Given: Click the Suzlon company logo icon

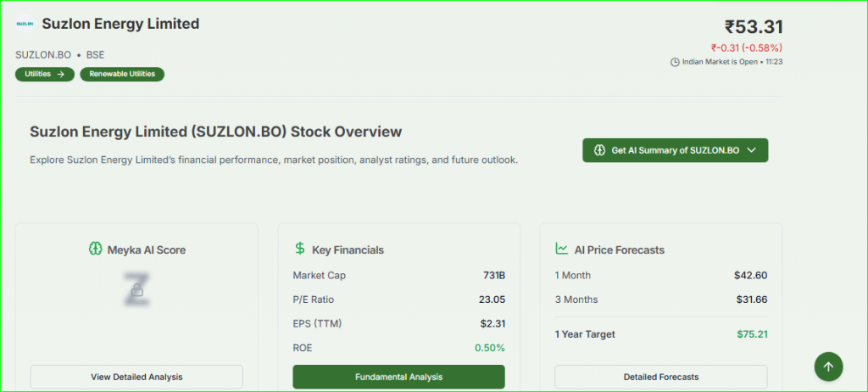Looking at the screenshot, I should tap(25, 25).
